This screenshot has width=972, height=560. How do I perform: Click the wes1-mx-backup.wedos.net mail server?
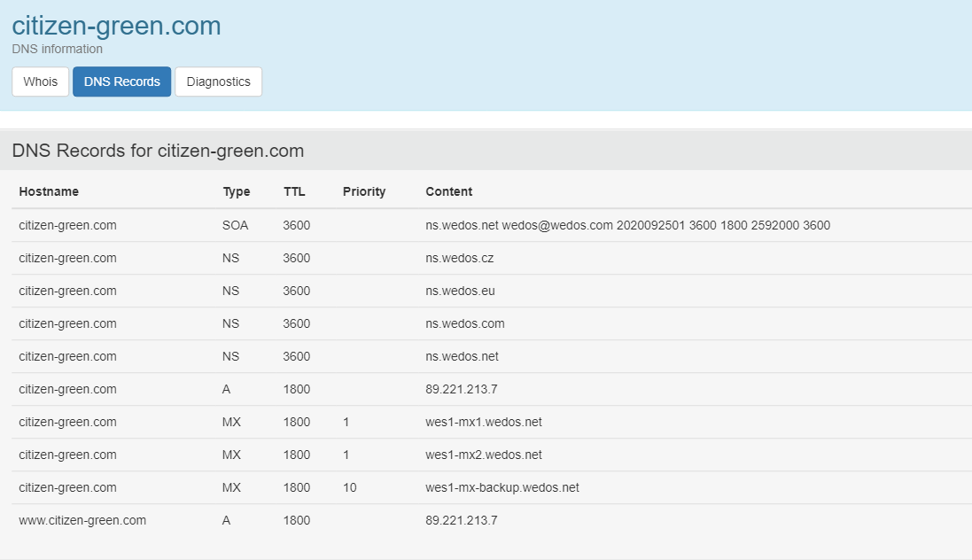coord(502,488)
